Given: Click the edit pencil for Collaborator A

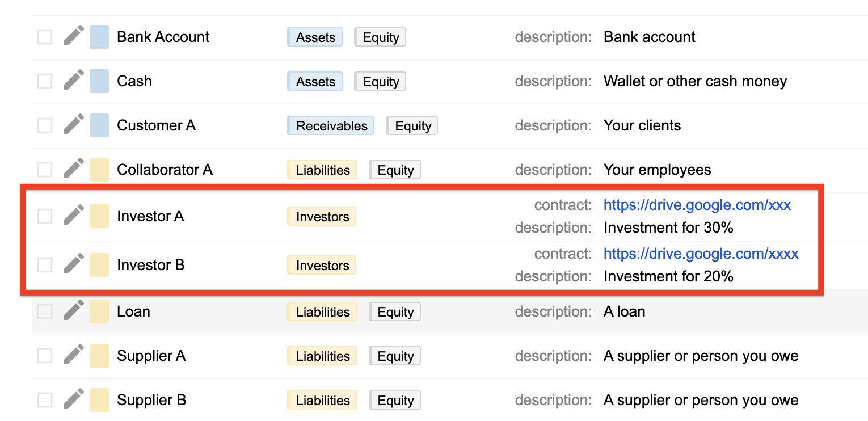Looking at the screenshot, I should click(73, 169).
